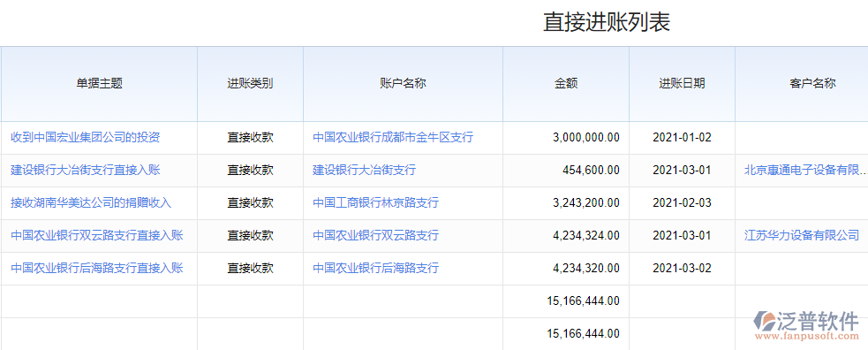The height and width of the screenshot is (350, 868).
Task: Sort by 进账类别 column header
Action: pyautogui.click(x=250, y=84)
